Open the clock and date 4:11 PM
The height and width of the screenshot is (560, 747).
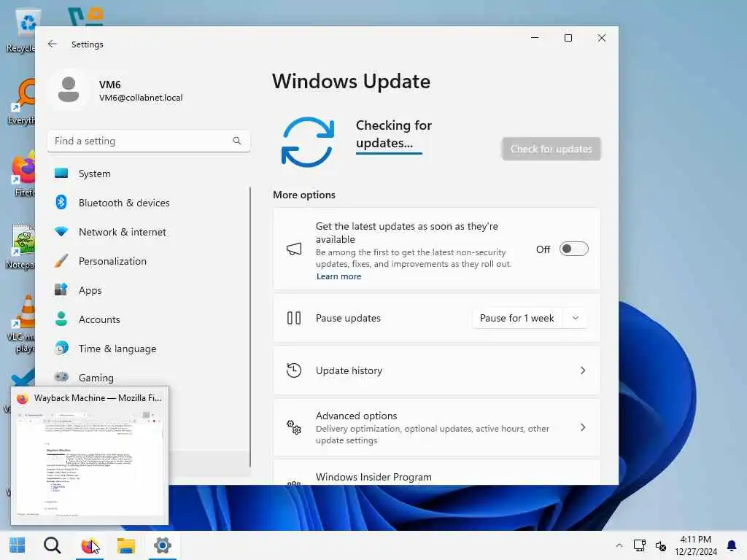point(695,545)
